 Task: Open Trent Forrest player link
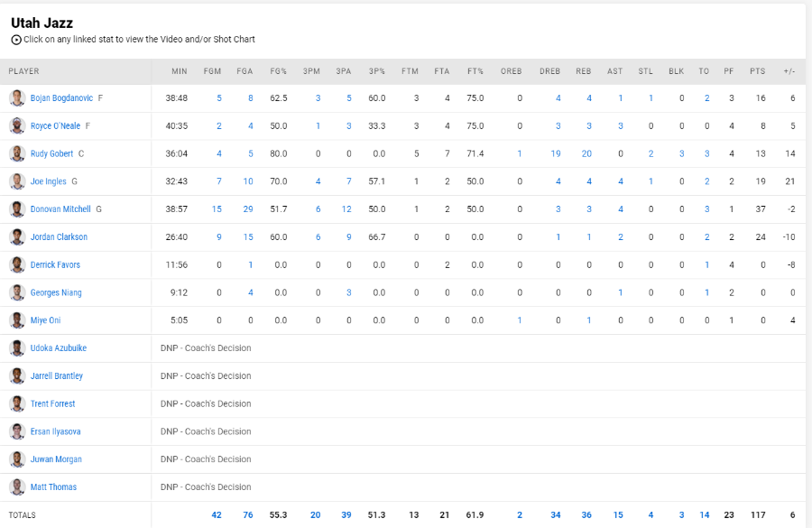tap(53, 403)
